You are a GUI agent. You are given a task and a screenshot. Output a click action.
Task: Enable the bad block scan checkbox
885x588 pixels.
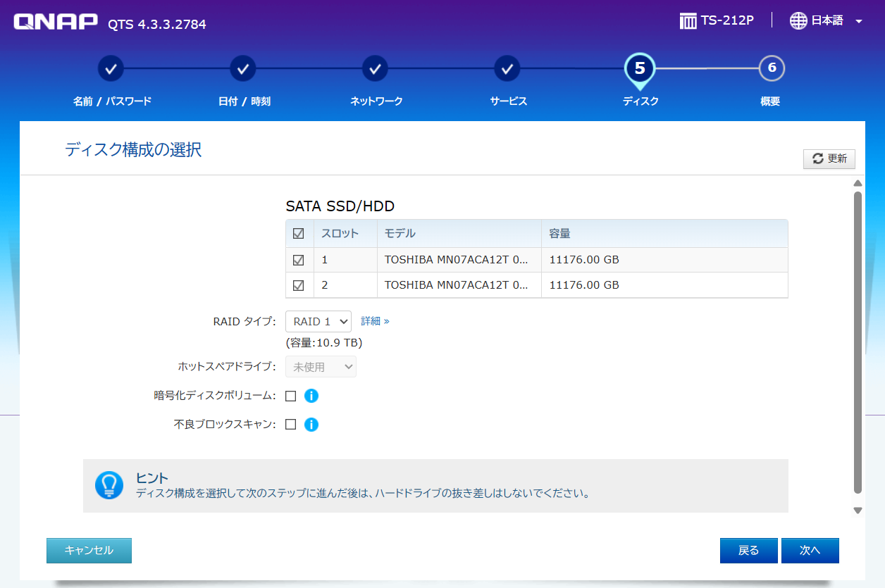click(290, 425)
